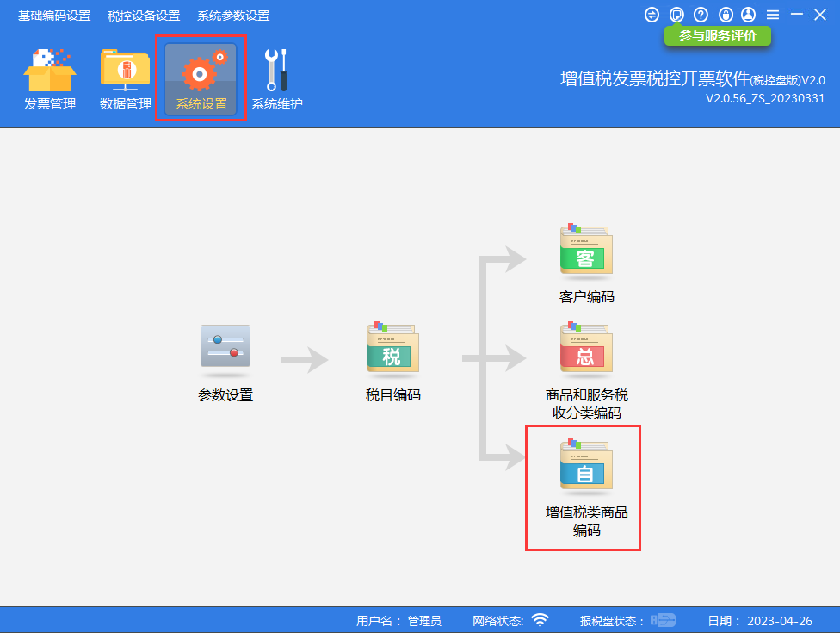This screenshot has width=840, height=633.
Task: Select 系统设置 gear icon
Action: pyautogui.click(x=201, y=71)
